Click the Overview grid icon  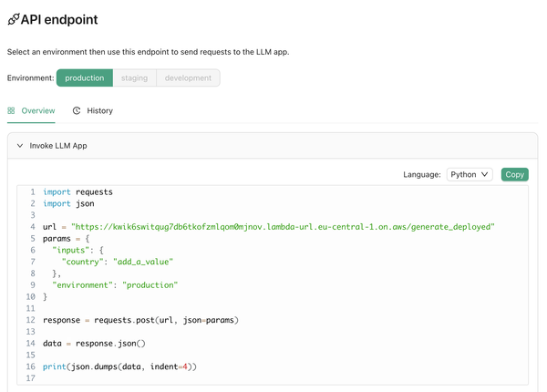coord(12,110)
